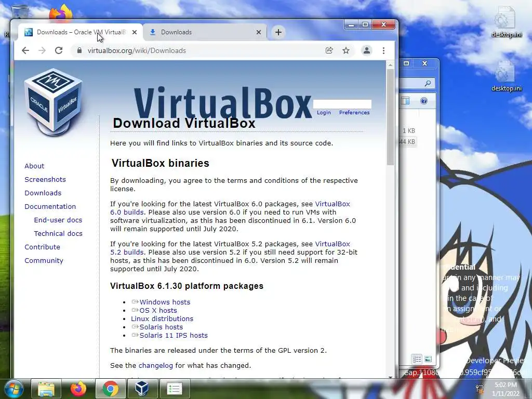Open the Windows Start button
Image resolution: width=532 pixels, height=399 pixels.
(x=14, y=389)
